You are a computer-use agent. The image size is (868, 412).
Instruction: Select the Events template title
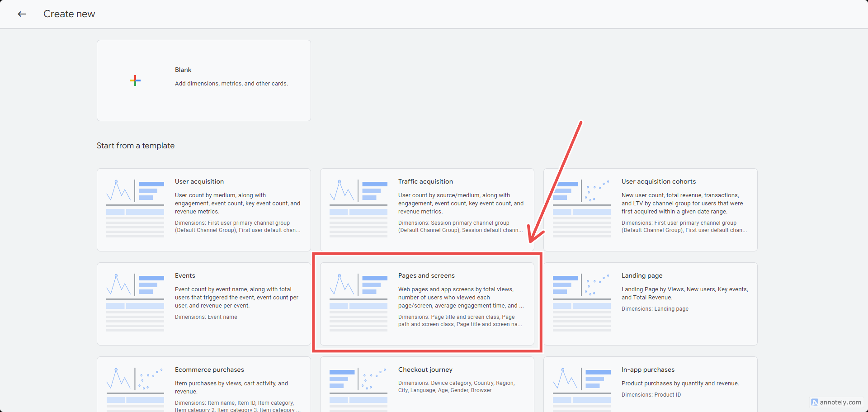(185, 275)
